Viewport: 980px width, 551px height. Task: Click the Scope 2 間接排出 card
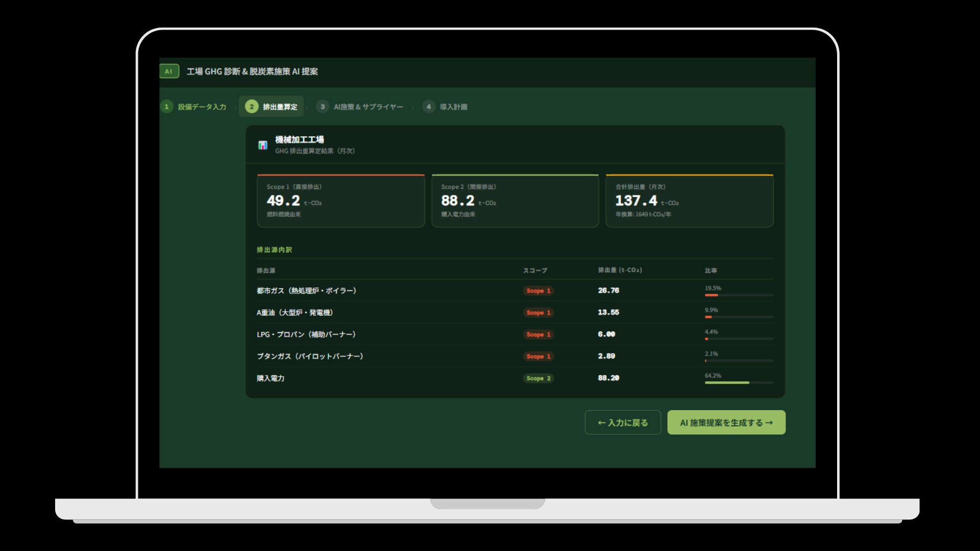[515, 201]
